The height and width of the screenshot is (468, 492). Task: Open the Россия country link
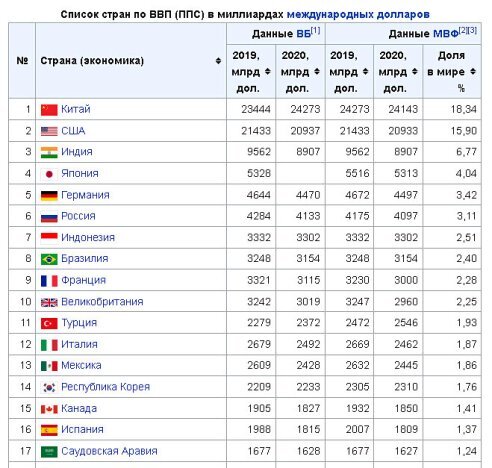click(x=78, y=216)
